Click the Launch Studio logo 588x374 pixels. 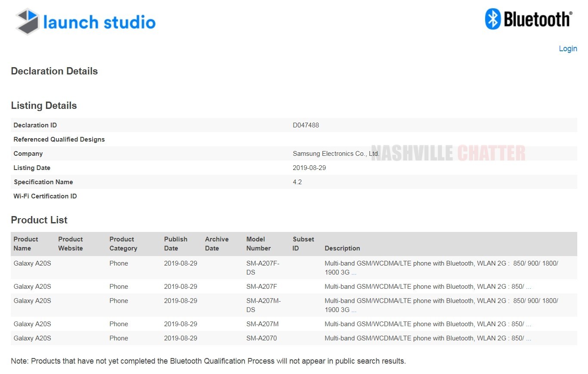click(x=85, y=22)
